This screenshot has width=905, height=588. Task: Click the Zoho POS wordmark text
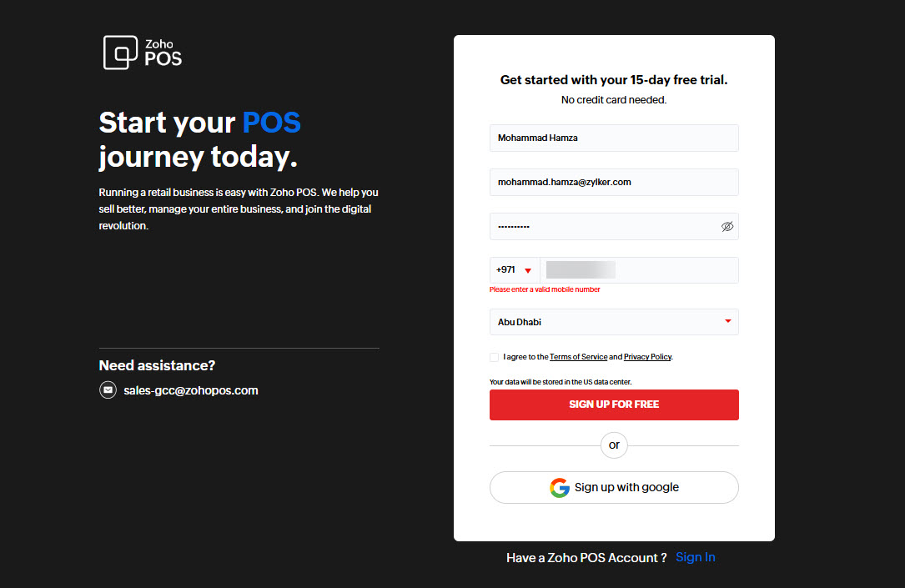tap(163, 53)
